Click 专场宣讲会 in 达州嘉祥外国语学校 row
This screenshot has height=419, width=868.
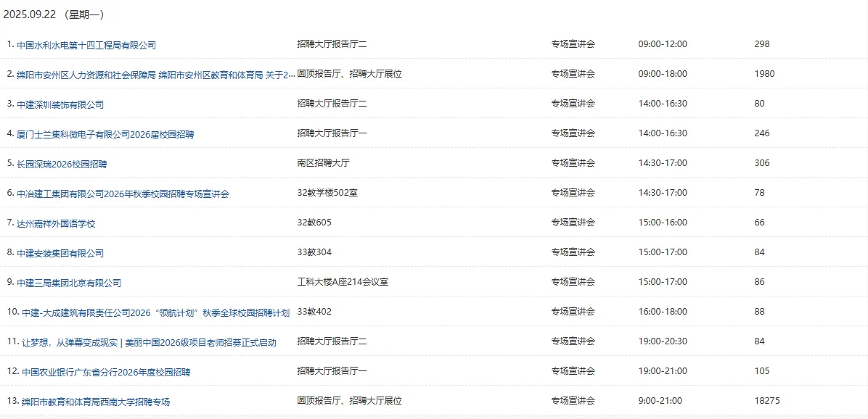pyautogui.click(x=573, y=223)
